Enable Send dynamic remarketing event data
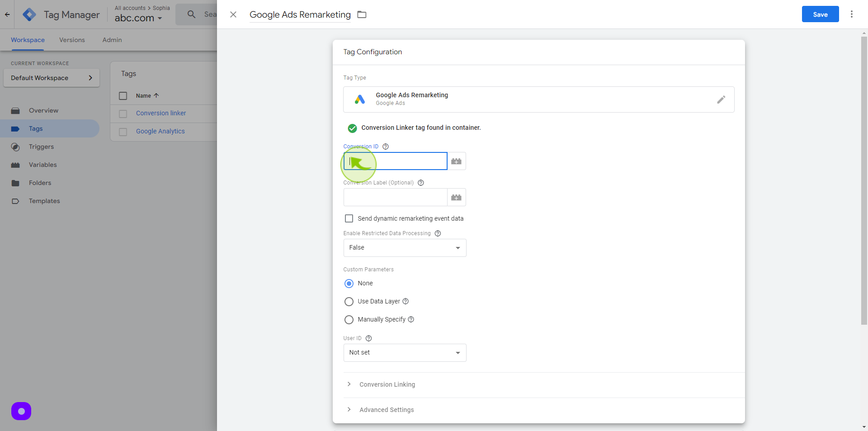868x431 pixels. pos(349,218)
